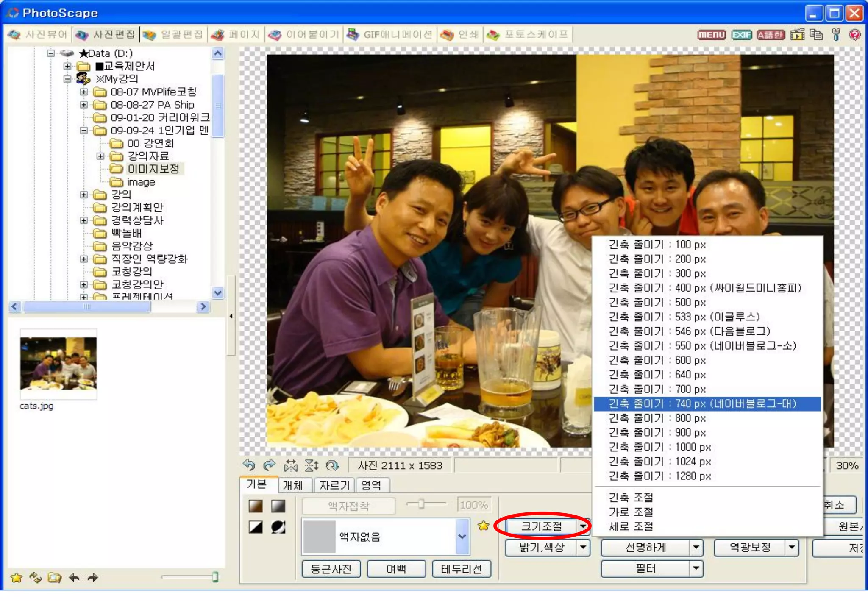Click the 둥근사진 button
Image resolution: width=868 pixels, height=601 pixels.
[331, 569]
